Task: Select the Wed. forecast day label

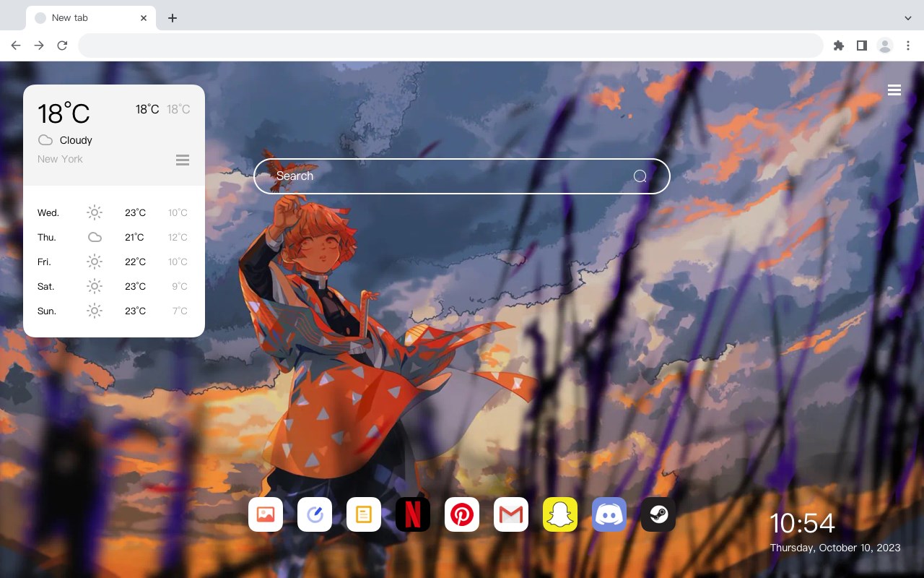Action: pyautogui.click(x=48, y=212)
